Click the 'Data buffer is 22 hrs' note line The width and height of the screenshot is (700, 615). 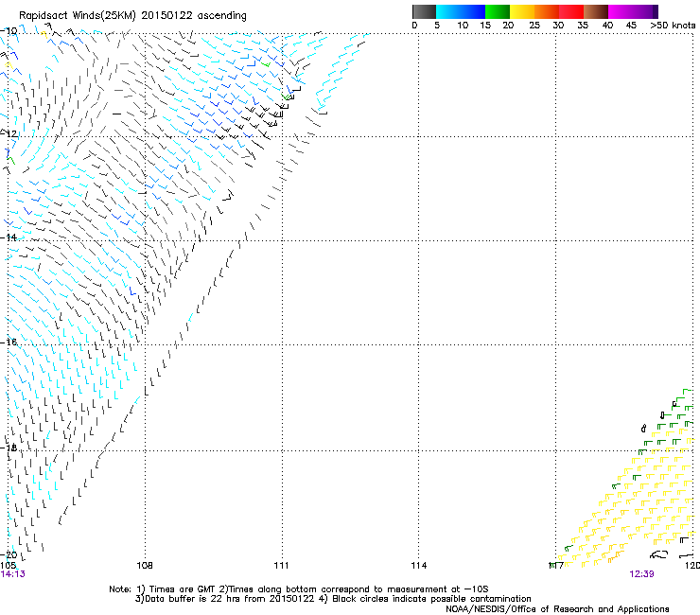click(x=333, y=599)
